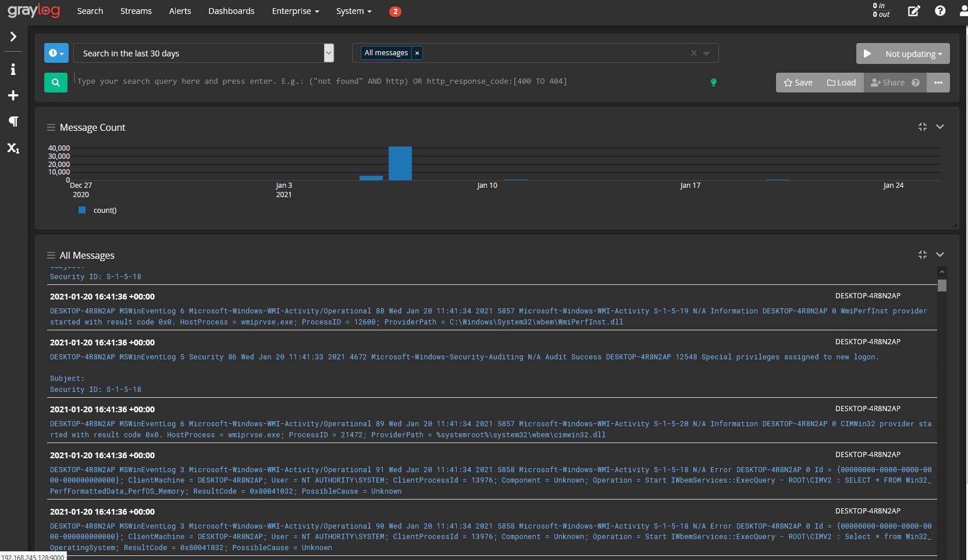Click the green search magnifier button

tap(56, 83)
